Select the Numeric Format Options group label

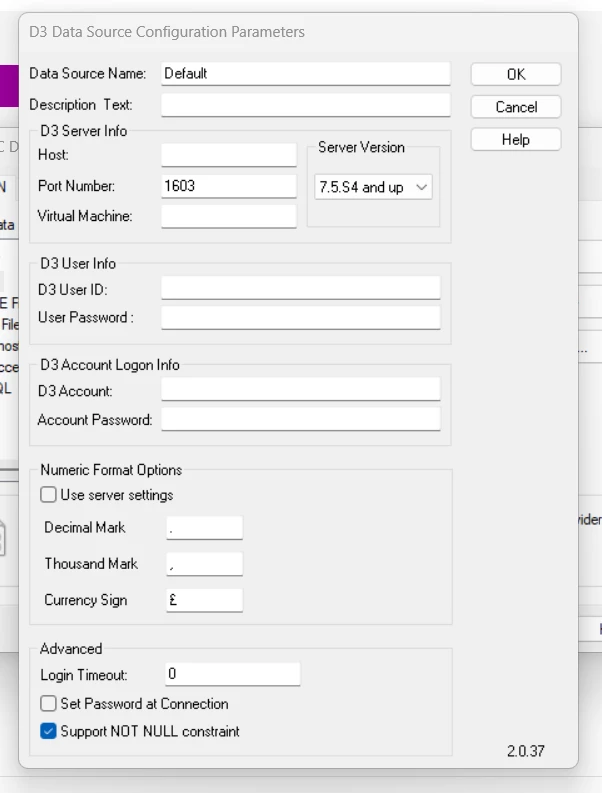[111, 470]
